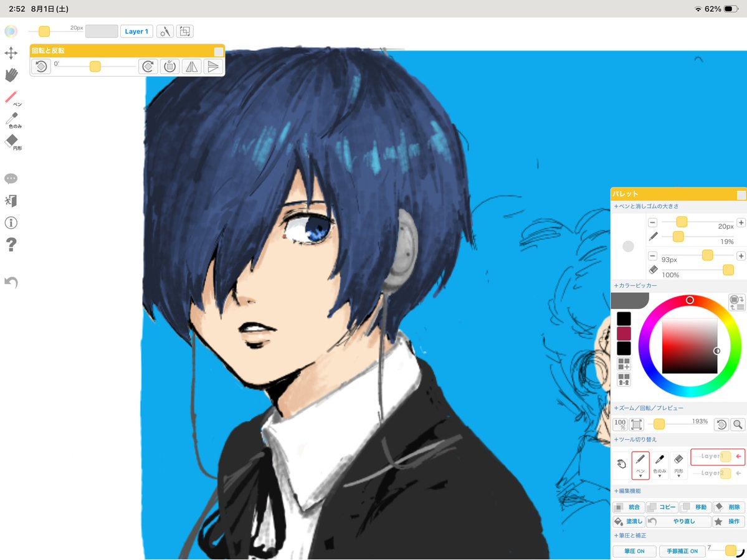Rotate canvas counterclockwise in 回転と反転 panel
The image size is (747, 560).
pos(41,66)
